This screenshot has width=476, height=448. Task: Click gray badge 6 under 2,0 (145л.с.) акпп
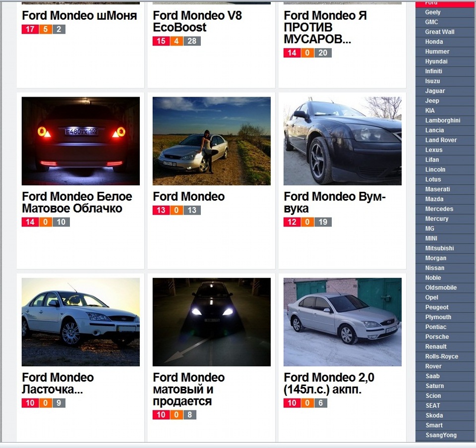(x=321, y=403)
